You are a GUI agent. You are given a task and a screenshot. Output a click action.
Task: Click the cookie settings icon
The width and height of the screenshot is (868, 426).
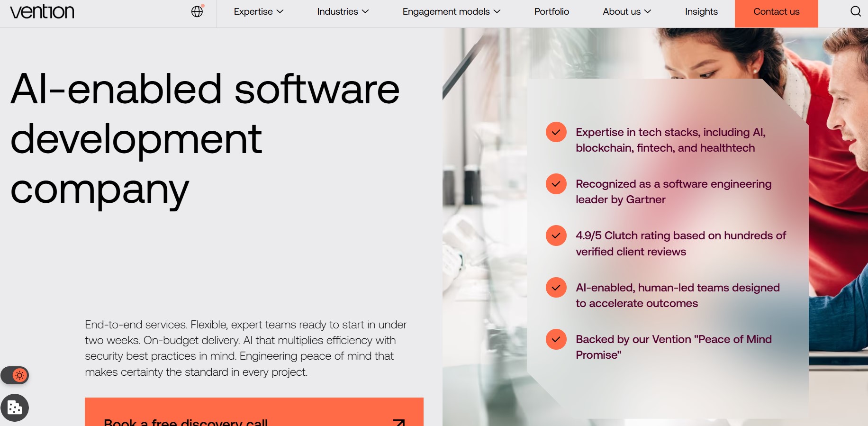coord(15,408)
